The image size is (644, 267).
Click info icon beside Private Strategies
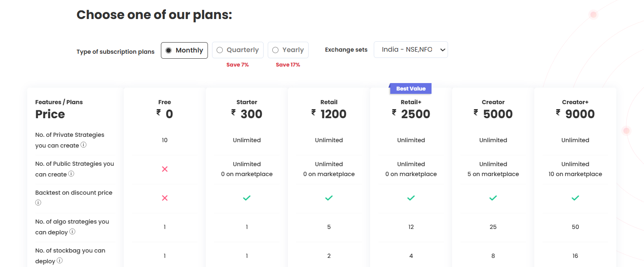click(x=83, y=145)
